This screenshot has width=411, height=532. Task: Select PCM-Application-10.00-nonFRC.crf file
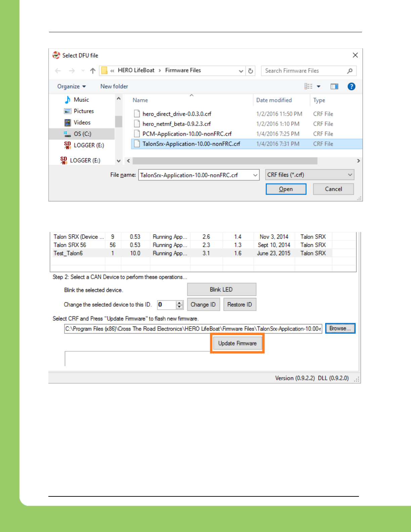[187, 134]
